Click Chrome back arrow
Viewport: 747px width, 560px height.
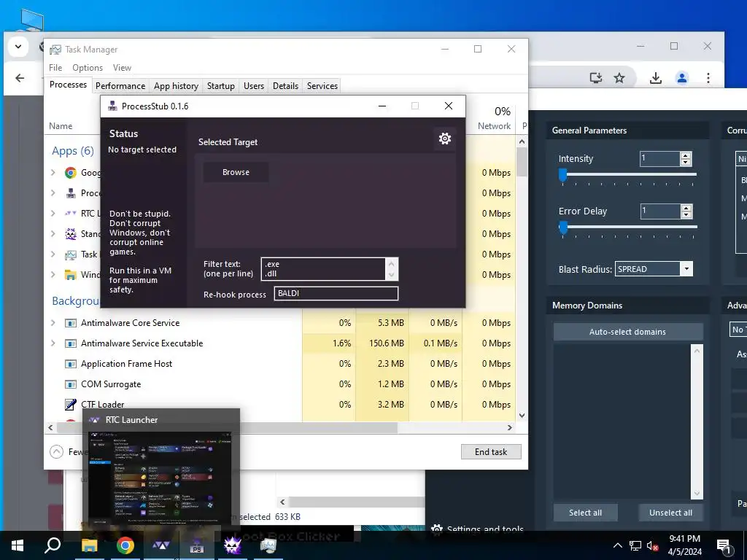(x=20, y=78)
